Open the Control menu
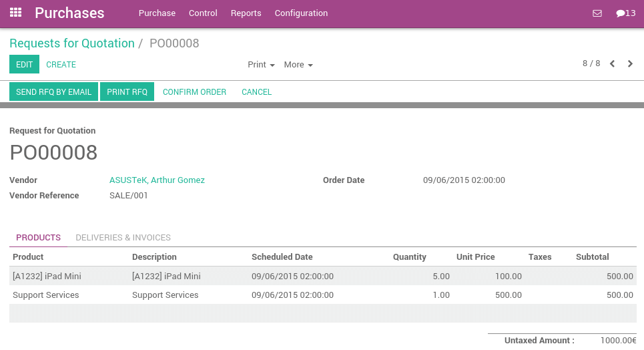This screenshot has width=644, height=350. [x=203, y=13]
